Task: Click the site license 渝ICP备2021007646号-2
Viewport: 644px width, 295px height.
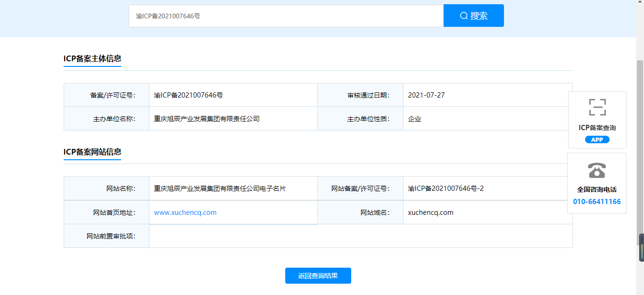Action: click(x=446, y=188)
